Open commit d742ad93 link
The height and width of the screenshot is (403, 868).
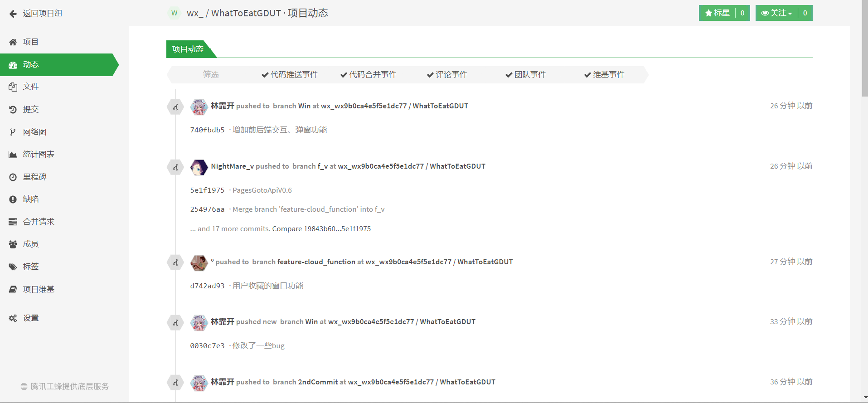pyautogui.click(x=208, y=286)
